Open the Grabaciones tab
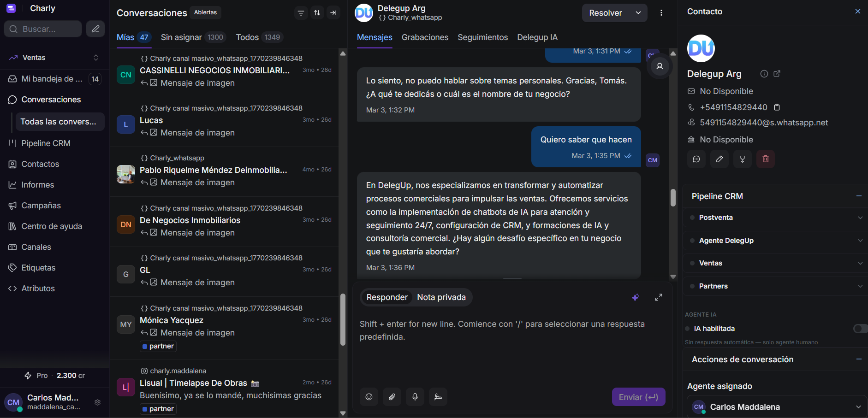This screenshot has width=868, height=418. (425, 37)
